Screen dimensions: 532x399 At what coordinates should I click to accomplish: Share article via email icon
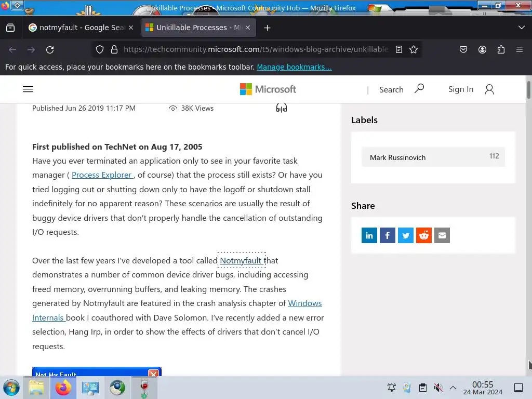[442, 235]
